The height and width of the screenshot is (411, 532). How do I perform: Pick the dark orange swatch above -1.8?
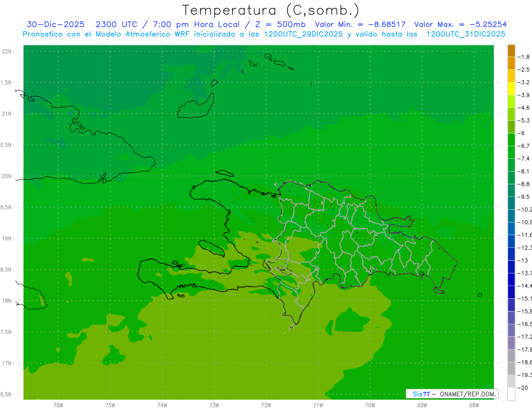(x=511, y=51)
